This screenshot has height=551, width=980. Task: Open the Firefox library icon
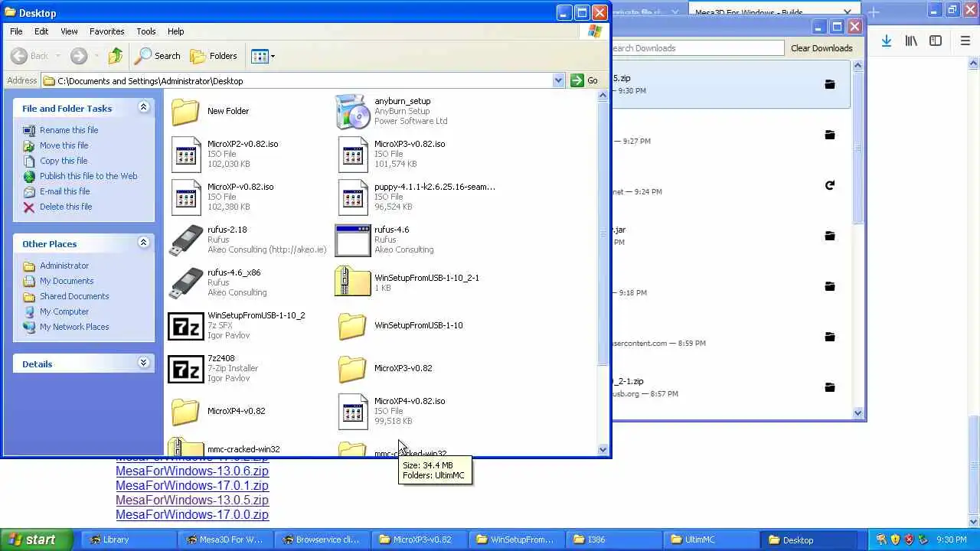coord(911,41)
